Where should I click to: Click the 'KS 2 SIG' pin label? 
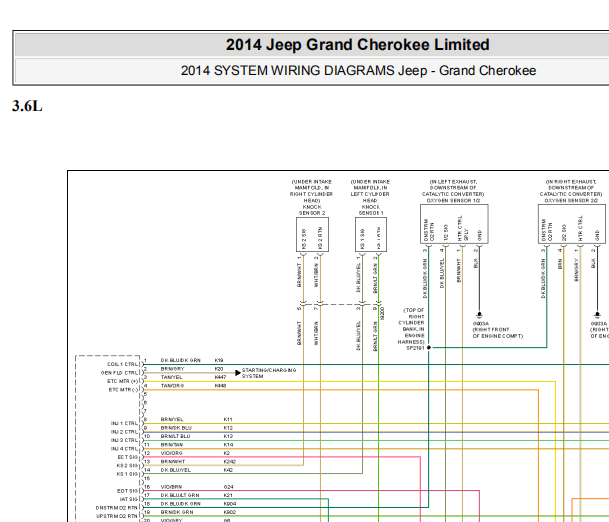pyautogui.click(x=127, y=465)
